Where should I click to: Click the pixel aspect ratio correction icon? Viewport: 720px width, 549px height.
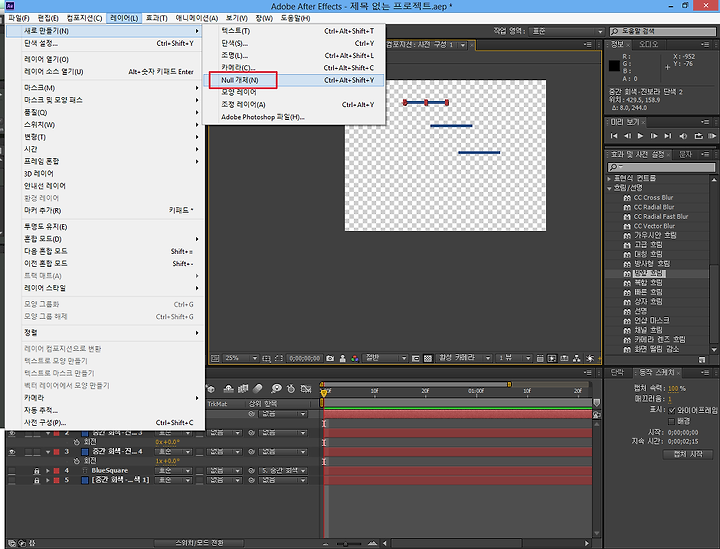[x=540, y=359]
